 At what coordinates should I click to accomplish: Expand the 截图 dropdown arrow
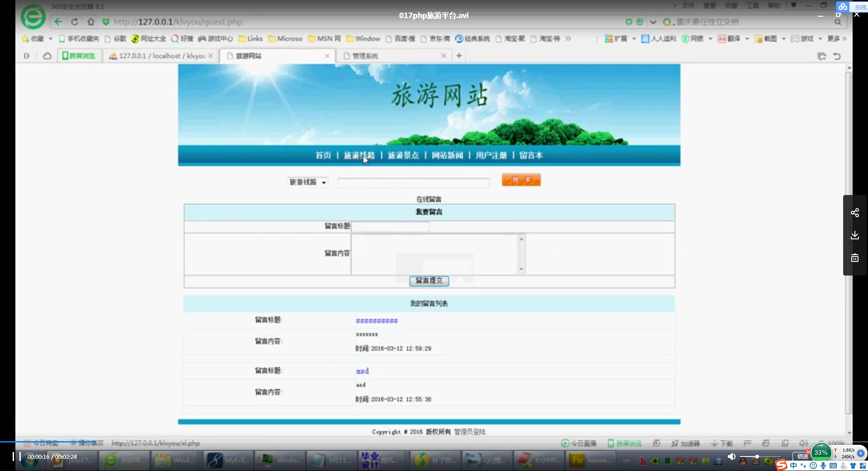783,39
